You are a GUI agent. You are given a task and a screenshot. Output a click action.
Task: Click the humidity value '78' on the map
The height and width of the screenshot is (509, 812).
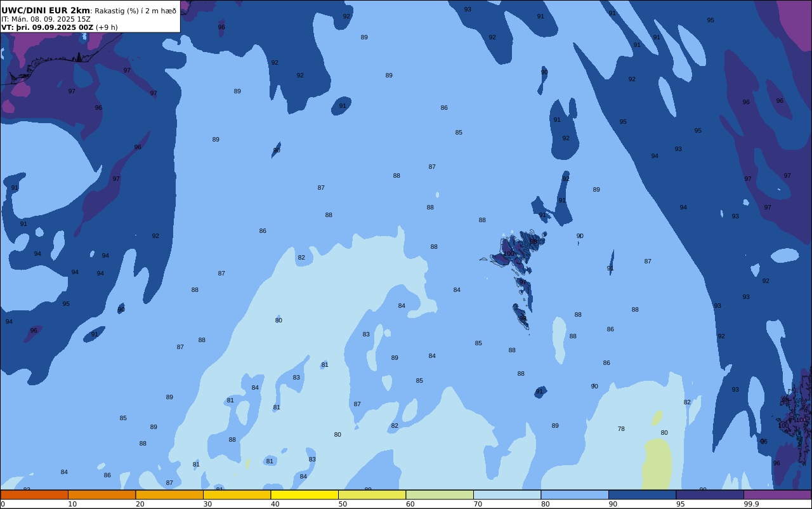(x=621, y=429)
